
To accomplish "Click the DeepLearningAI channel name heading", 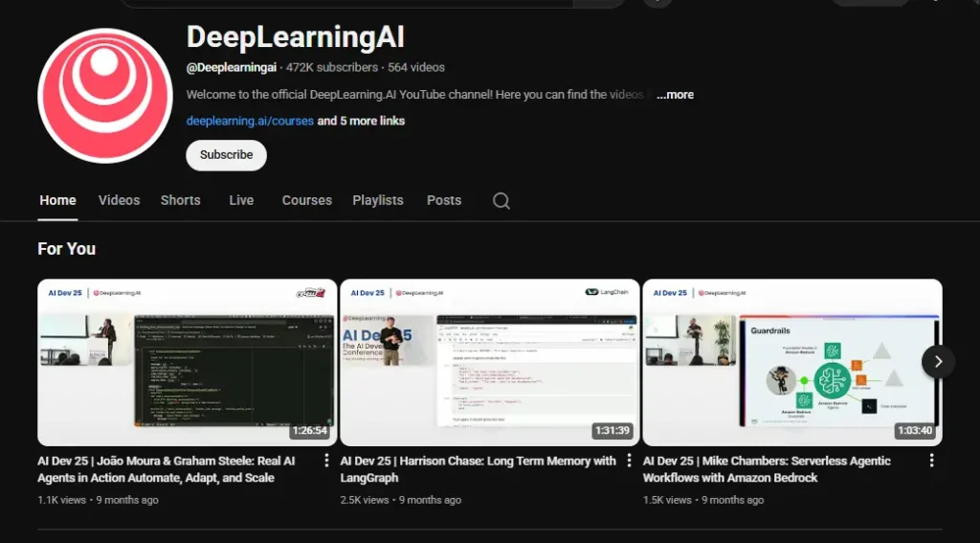I will [296, 37].
